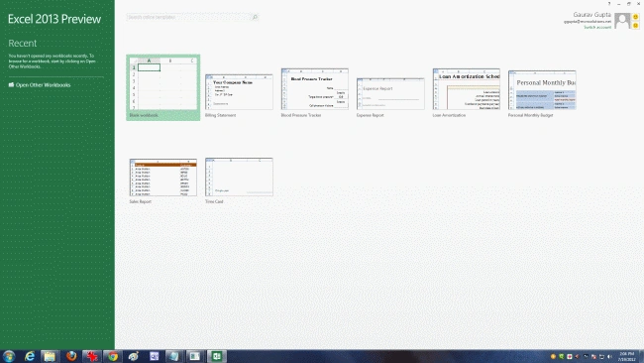Launch Google Chrome from taskbar
This screenshot has height=363, width=644.
point(113,356)
